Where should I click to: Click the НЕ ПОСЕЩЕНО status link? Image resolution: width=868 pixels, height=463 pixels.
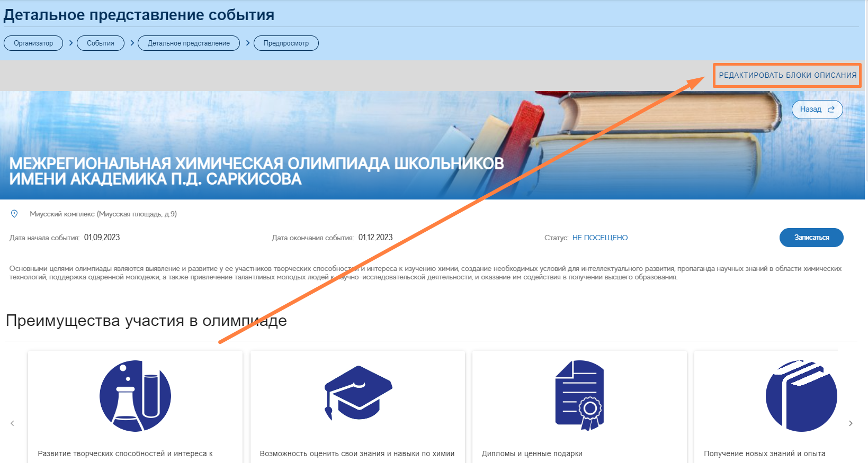[x=599, y=238]
